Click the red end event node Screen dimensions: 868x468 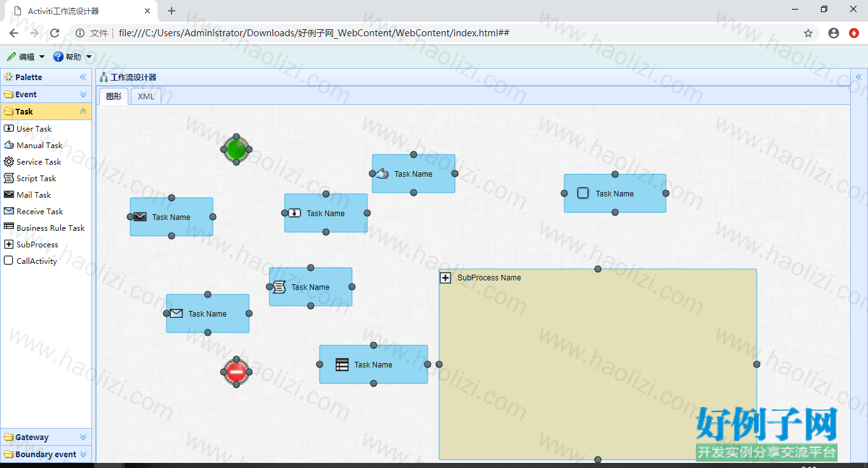[236, 372]
